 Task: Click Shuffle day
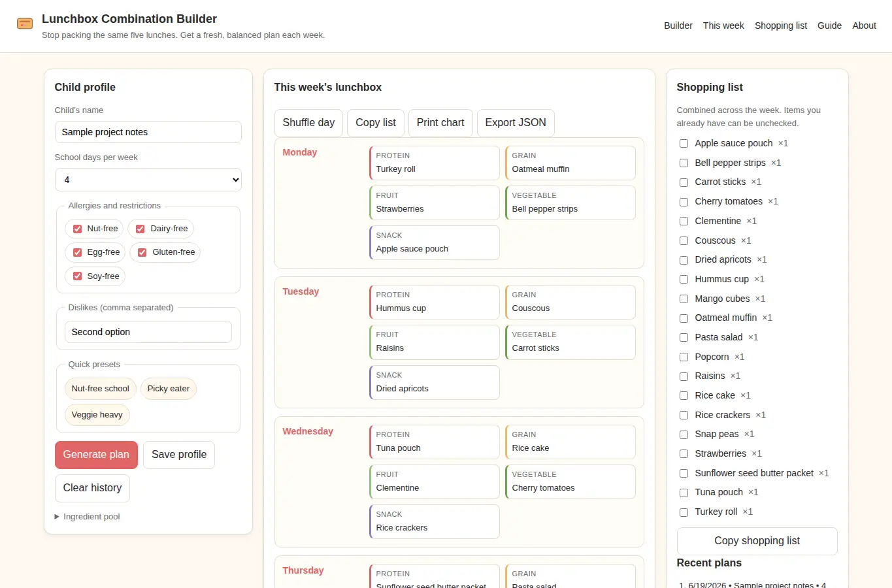coord(308,123)
